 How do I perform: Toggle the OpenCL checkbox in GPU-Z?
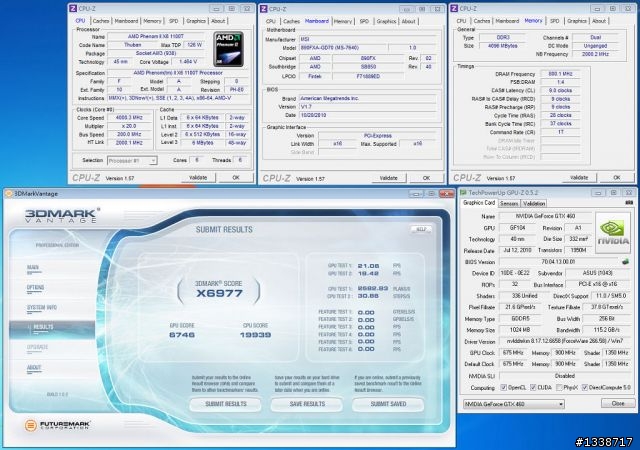504,388
